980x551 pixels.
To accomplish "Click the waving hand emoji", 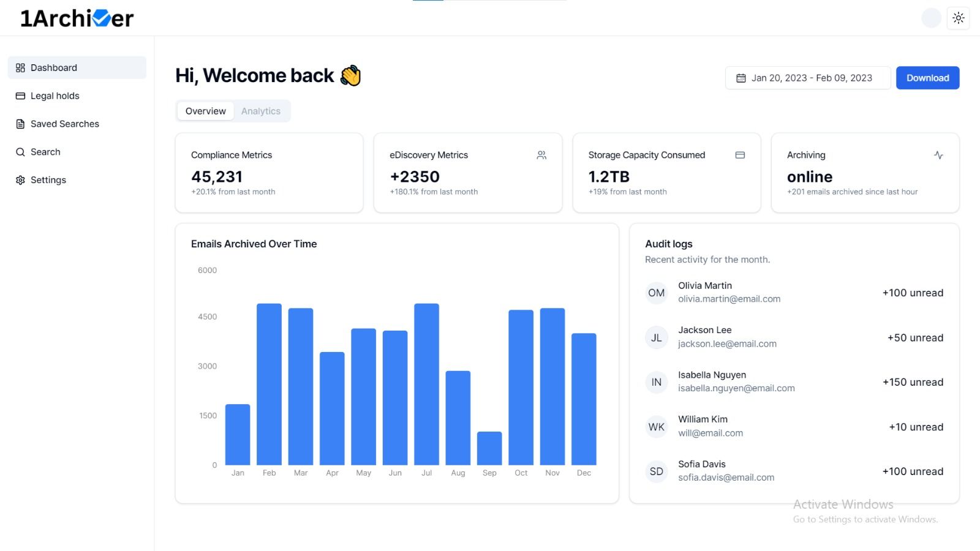I will [x=351, y=76].
